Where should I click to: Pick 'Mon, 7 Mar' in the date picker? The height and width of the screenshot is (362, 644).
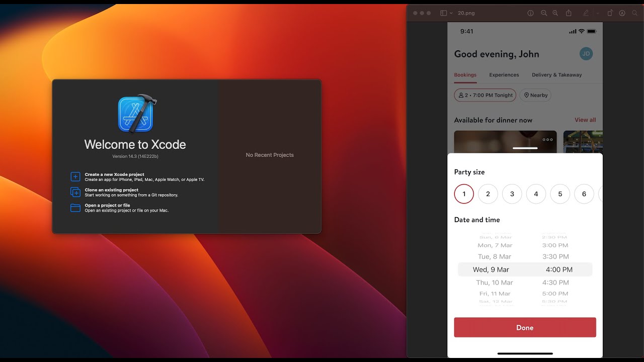495,245
